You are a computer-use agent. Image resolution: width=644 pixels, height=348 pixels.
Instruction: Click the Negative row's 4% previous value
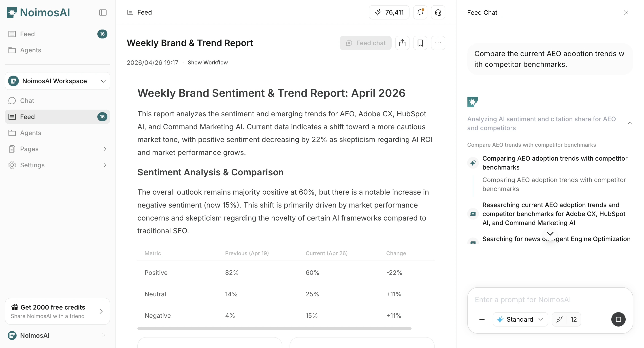point(230,316)
